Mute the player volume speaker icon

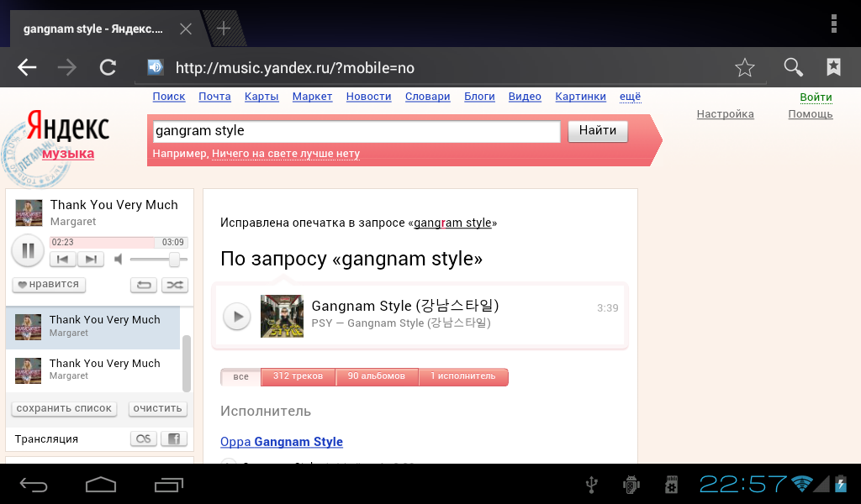click(x=118, y=259)
